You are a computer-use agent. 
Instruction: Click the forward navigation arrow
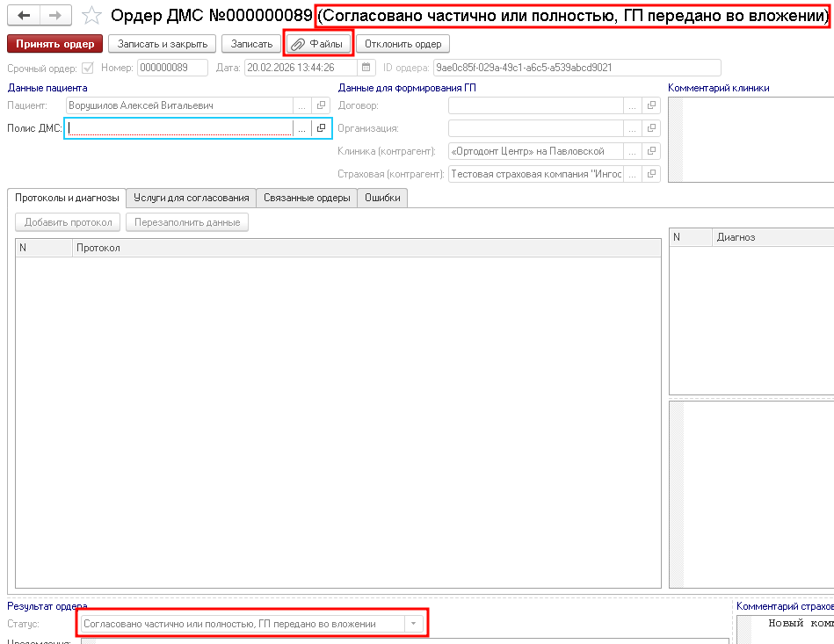click(x=54, y=16)
